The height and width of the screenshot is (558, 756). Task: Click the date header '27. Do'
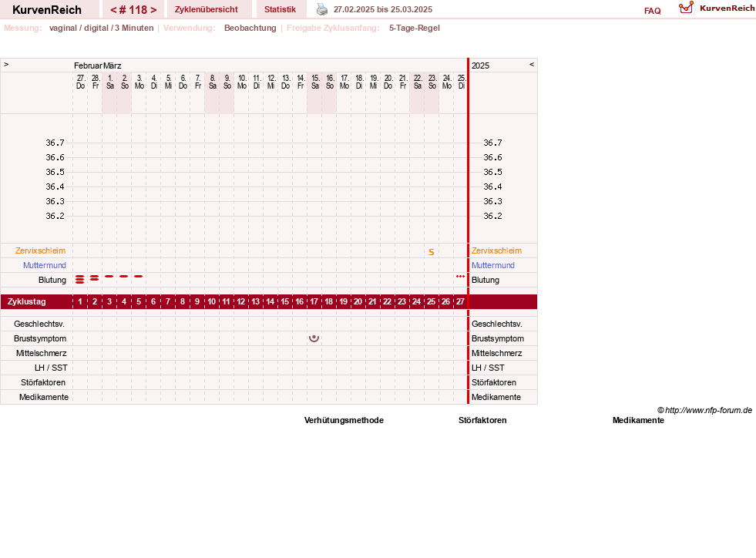click(x=80, y=82)
